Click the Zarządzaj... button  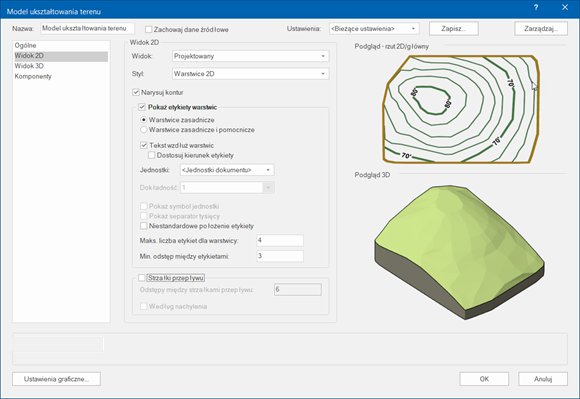click(x=541, y=28)
